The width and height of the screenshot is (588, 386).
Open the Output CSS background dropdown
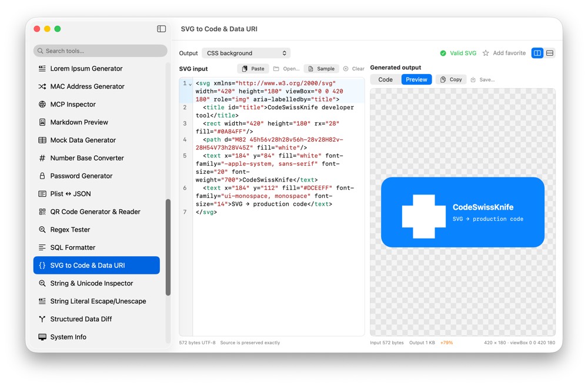(246, 53)
